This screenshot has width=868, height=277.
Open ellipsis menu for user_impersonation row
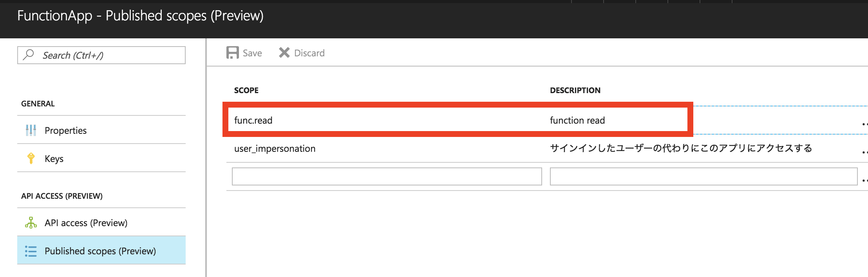click(865, 152)
